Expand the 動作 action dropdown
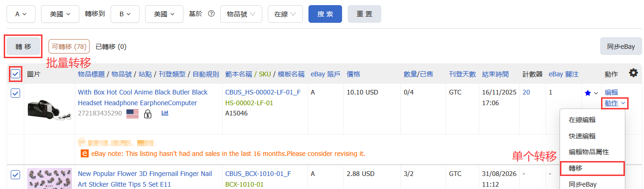Image resolution: width=644 pixels, height=189 pixels. [x=616, y=103]
